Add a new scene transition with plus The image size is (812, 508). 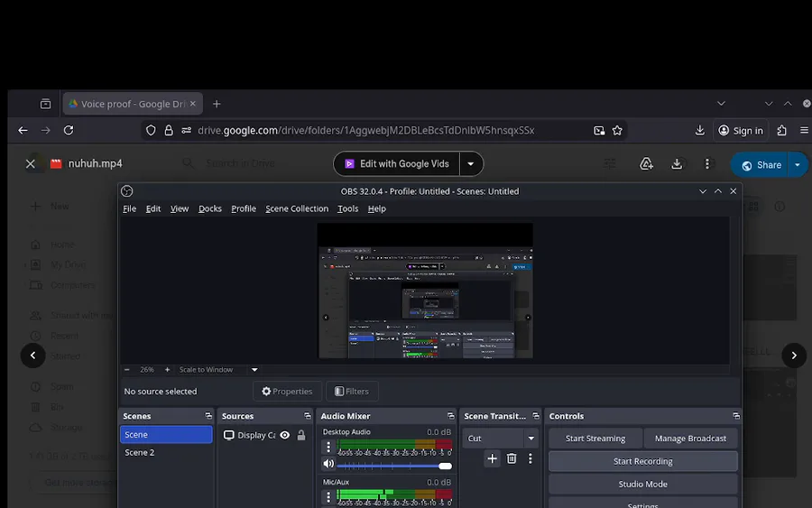pyautogui.click(x=492, y=458)
